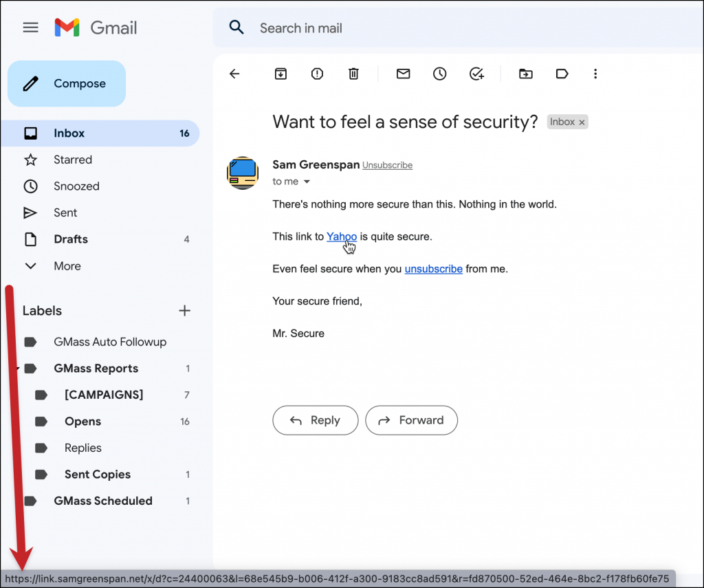Add this email to Tasks
The image size is (704, 588).
pyautogui.click(x=477, y=74)
